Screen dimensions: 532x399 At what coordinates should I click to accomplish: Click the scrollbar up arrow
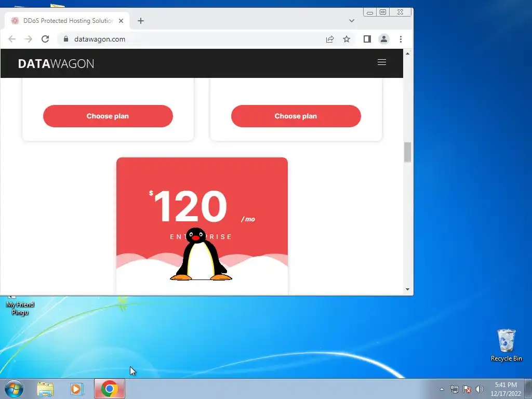pyautogui.click(x=407, y=54)
